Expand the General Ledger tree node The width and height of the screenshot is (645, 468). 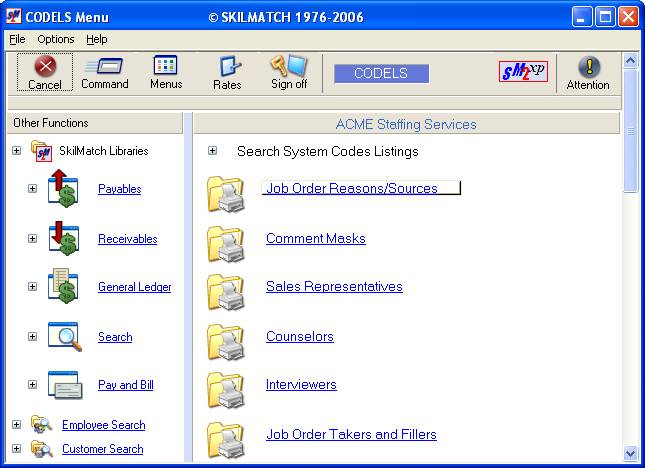(32, 286)
